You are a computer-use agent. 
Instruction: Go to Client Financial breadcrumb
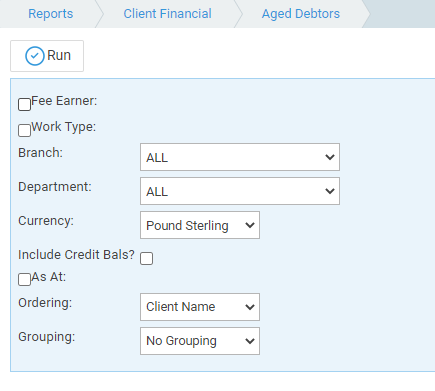click(x=167, y=14)
